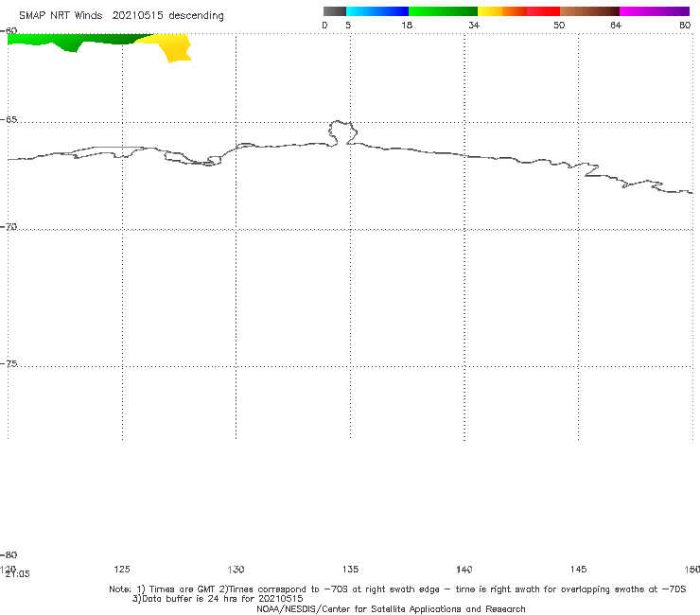Click the latitude label -70
700x615 pixels.
coord(9,227)
